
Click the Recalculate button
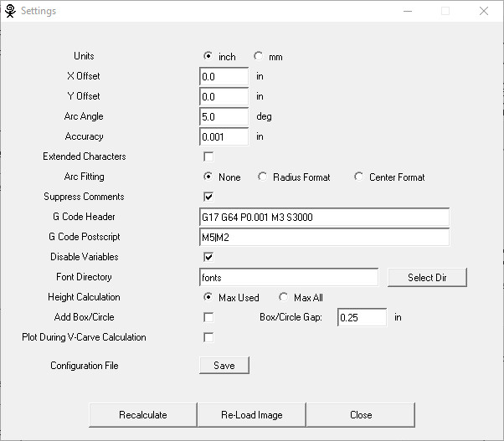pyautogui.click(x=143, y=415)
